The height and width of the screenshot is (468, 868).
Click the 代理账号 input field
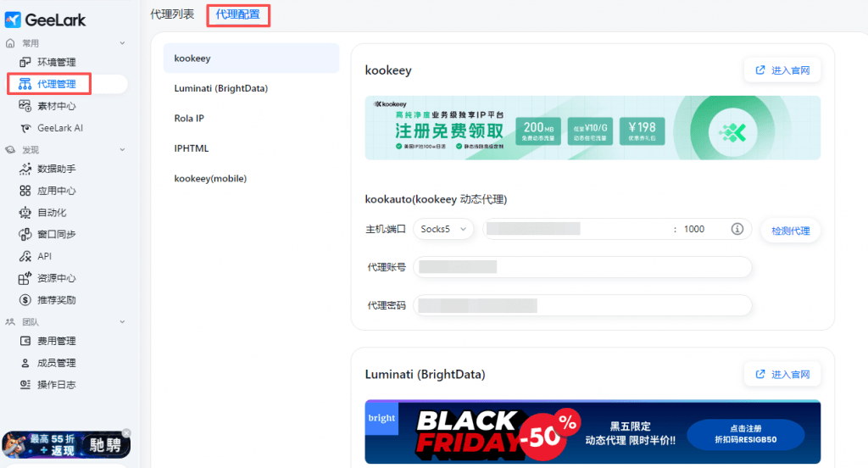pos(582,267)
